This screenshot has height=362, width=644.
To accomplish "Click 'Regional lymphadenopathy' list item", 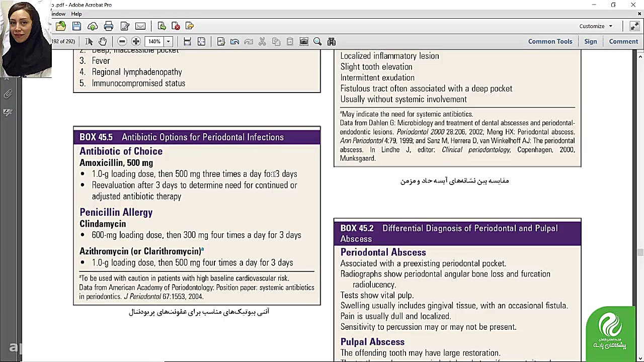I will pos(137,72).
